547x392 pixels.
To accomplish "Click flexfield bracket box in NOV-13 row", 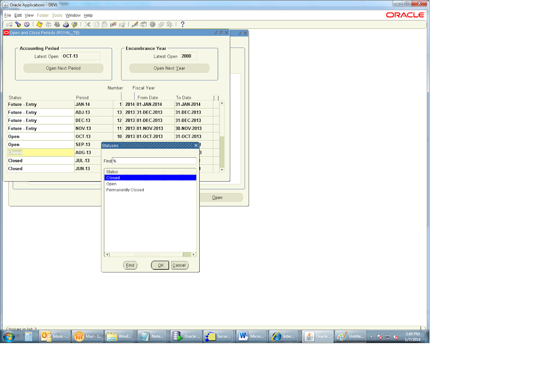I will click(216, 129).
